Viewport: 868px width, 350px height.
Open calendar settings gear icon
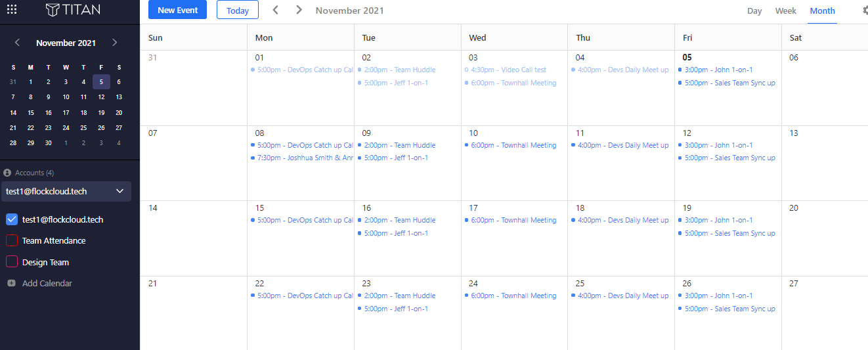click(x=865, y=11)
